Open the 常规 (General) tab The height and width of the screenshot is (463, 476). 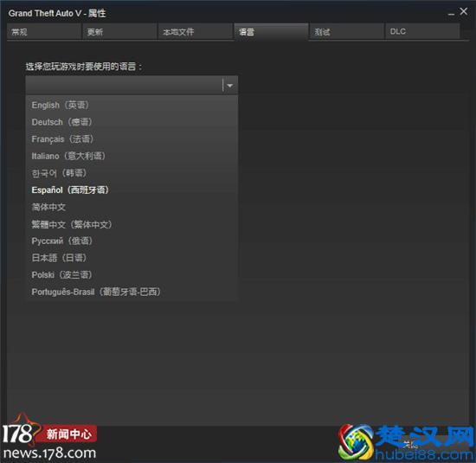click(44, 31)
